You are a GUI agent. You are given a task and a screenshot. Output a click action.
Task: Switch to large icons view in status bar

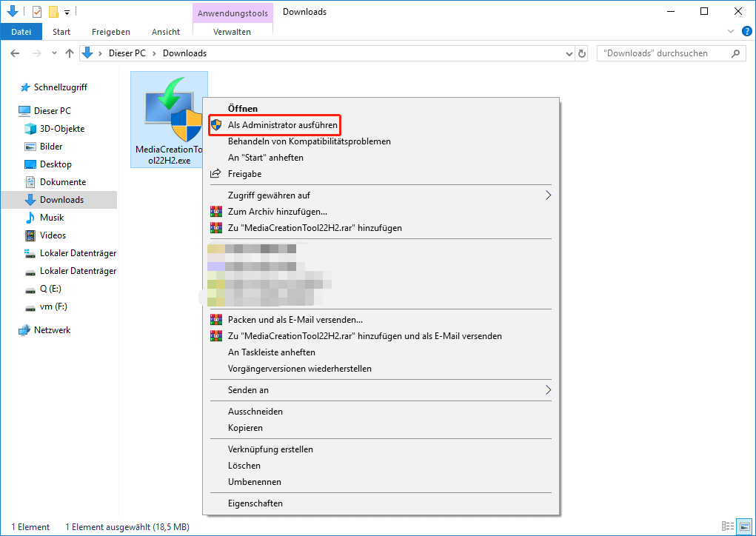[x=745, y=526]
